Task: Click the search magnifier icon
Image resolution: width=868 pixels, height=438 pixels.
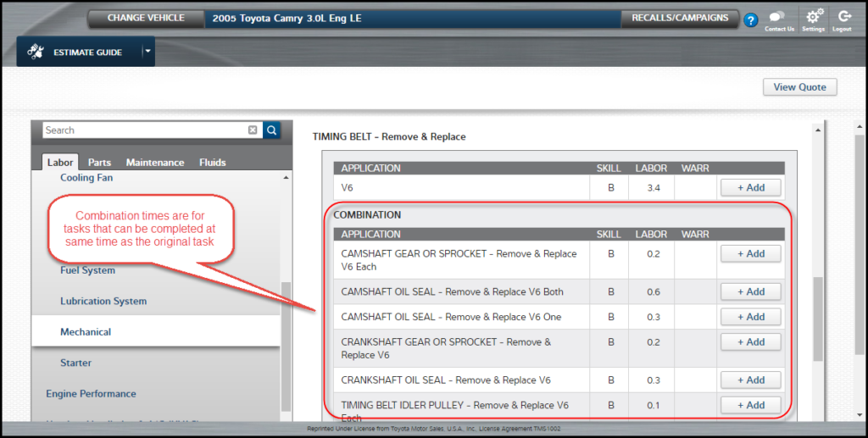Action: click(271, 130)
